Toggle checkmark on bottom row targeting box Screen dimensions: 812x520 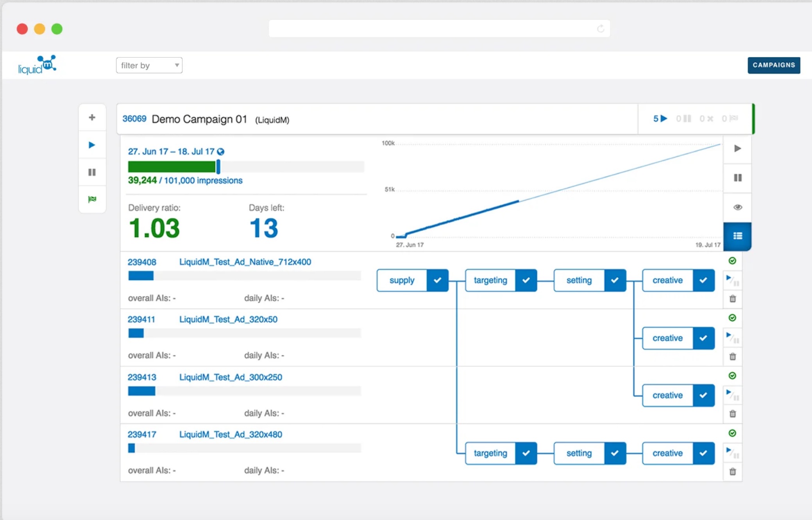point(526,453)
